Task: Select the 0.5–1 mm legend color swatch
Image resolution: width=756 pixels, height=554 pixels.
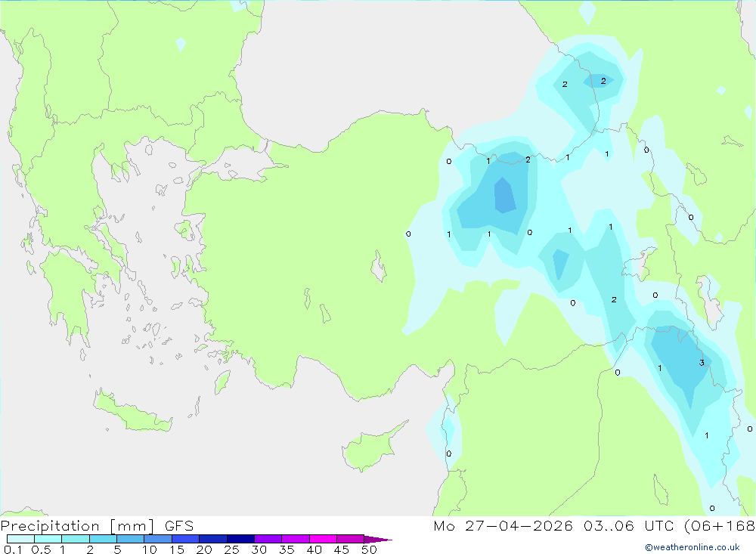Action: pos(48,539)
